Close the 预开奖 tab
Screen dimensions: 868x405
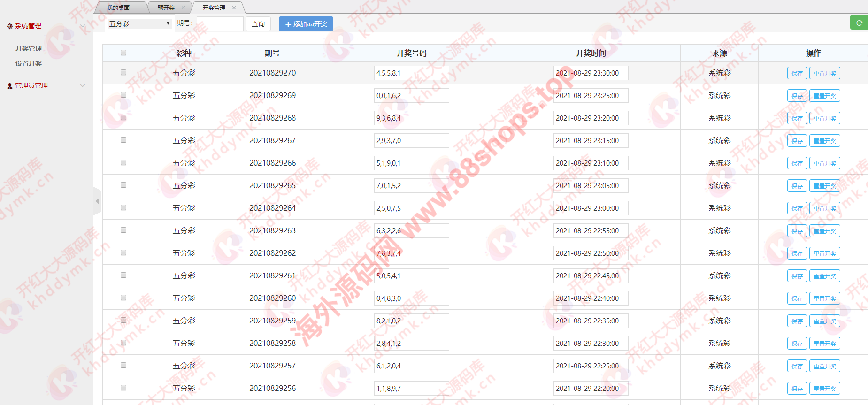[183, 8]
